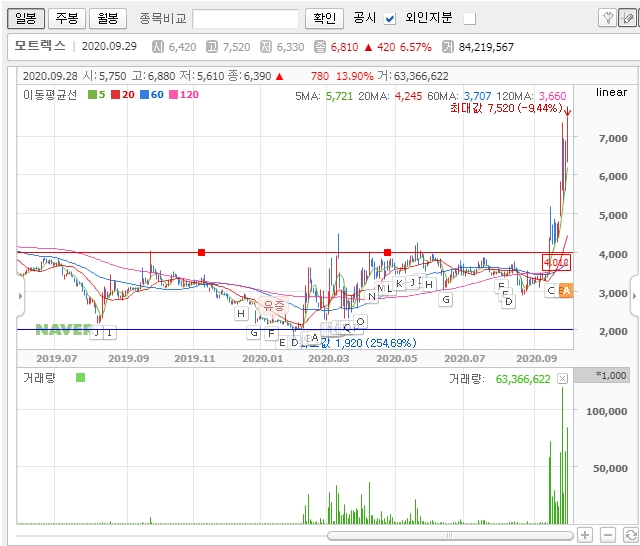Viewport: 640px width, 546px height.
Task: Click the 종 closing price icon beside 6,810
Action: 320,47
